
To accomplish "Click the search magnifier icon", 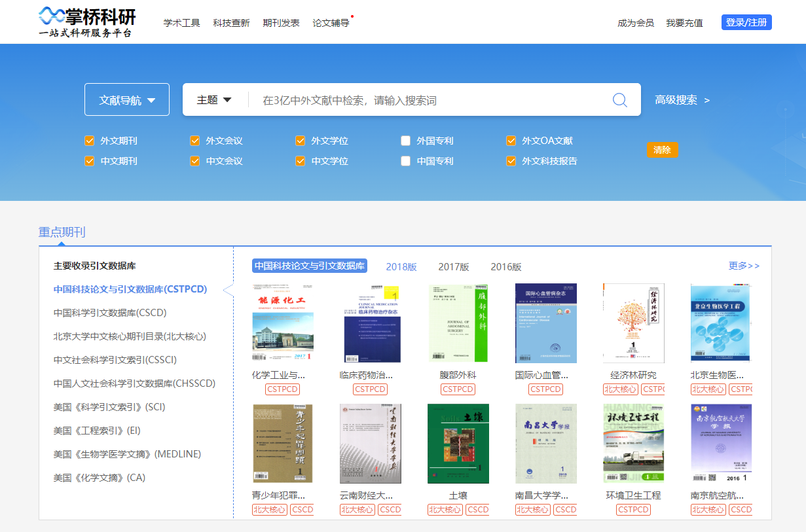I will tap(619, 99).
